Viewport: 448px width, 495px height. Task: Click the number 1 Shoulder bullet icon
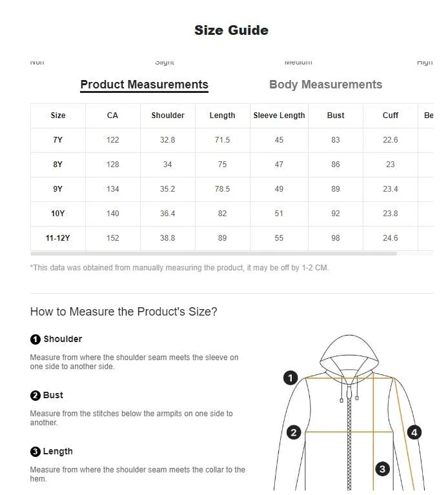coord(36,339)
